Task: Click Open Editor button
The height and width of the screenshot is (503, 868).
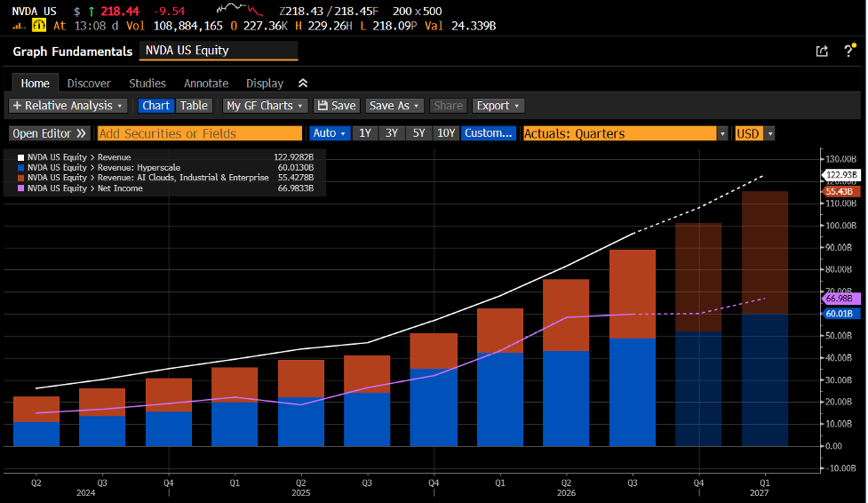Action: (49, 133)
